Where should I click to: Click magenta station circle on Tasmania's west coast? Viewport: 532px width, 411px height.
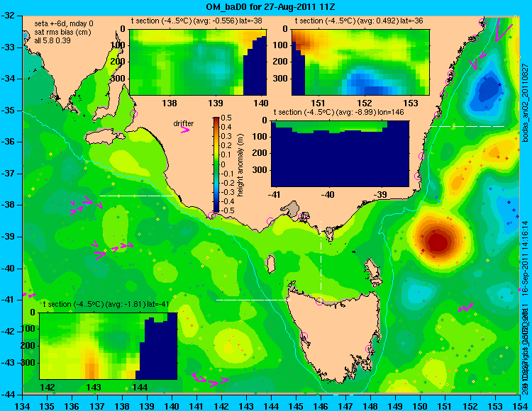(x=304, y=337)
